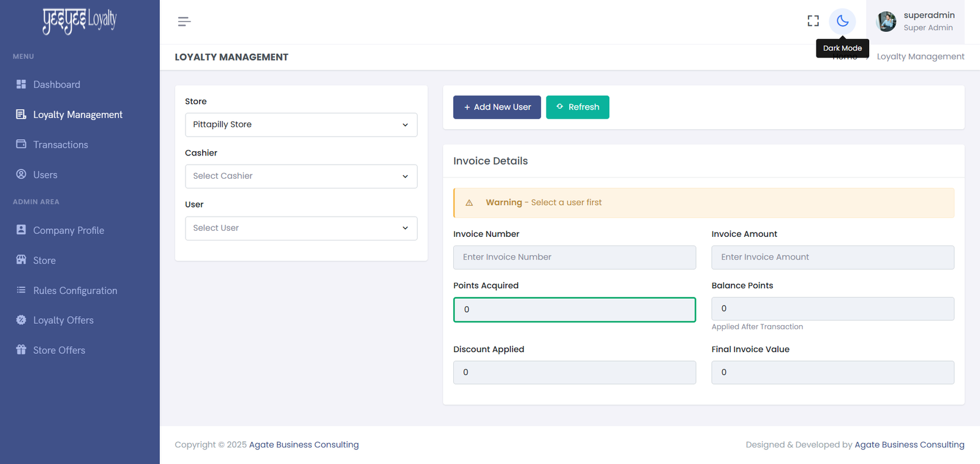Expand the Select User dropdown
Viewport: 980px width, 464px height.
click(301, 228)
